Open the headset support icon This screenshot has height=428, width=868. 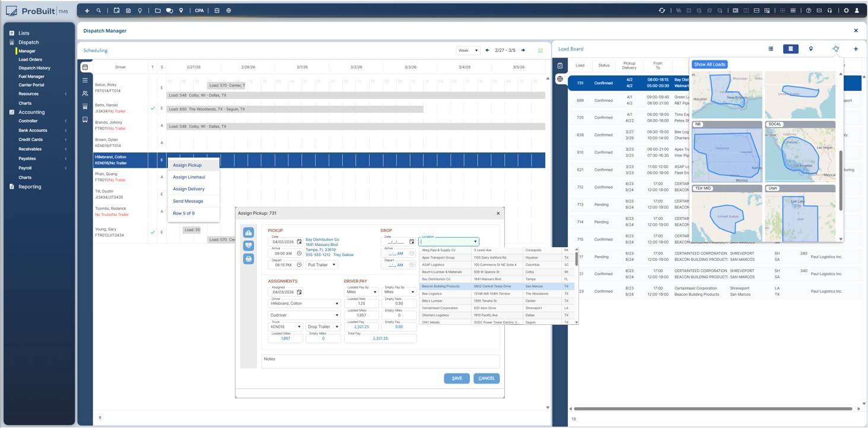click(x=829, y=11)
